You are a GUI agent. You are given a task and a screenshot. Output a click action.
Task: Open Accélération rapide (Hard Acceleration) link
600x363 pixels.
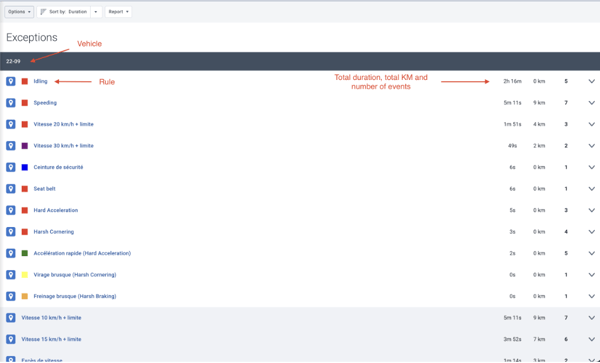point(82,253)
